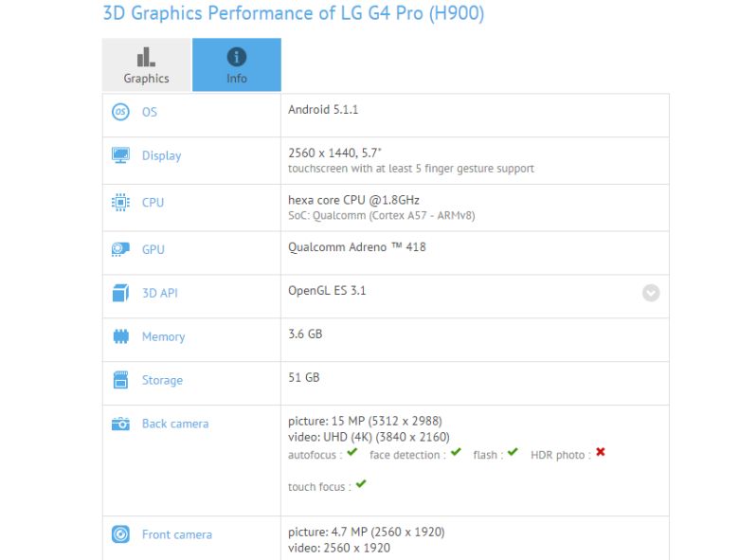Image resolution: width=739 pixels, height=560 pixels.
Task: Click the touch focus green checkmark
Action: [x=361, y=484]
